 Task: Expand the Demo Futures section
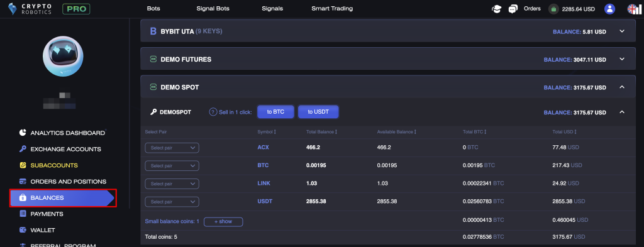[622, 59]
